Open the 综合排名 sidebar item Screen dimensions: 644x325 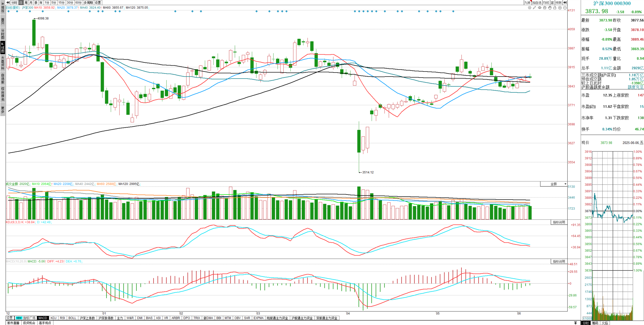3,94
